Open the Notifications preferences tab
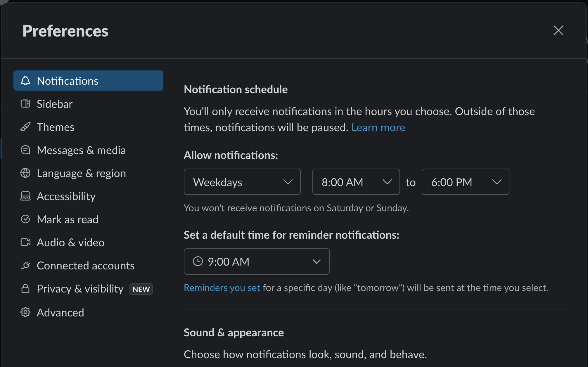 point(88,81)
